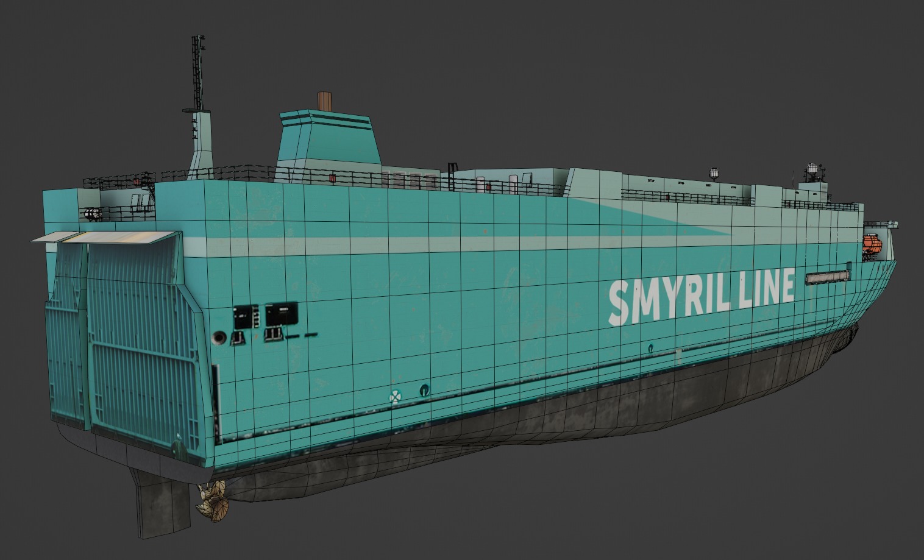Click the tall lattice mast at stern

pos(197,73)
